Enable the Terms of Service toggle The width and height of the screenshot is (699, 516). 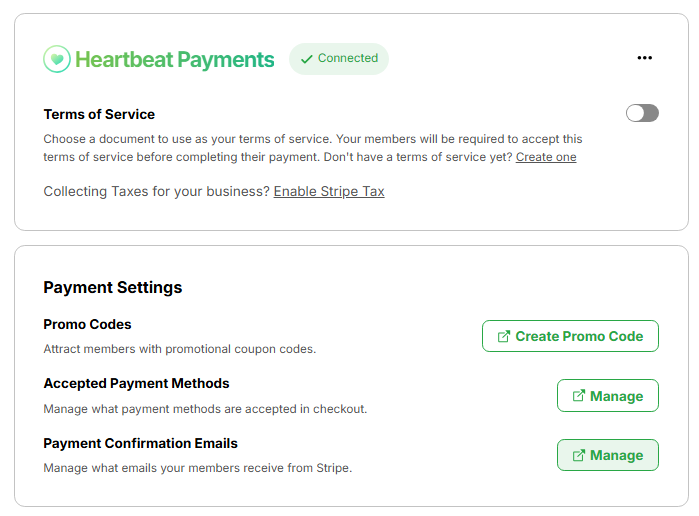point(642,113)
